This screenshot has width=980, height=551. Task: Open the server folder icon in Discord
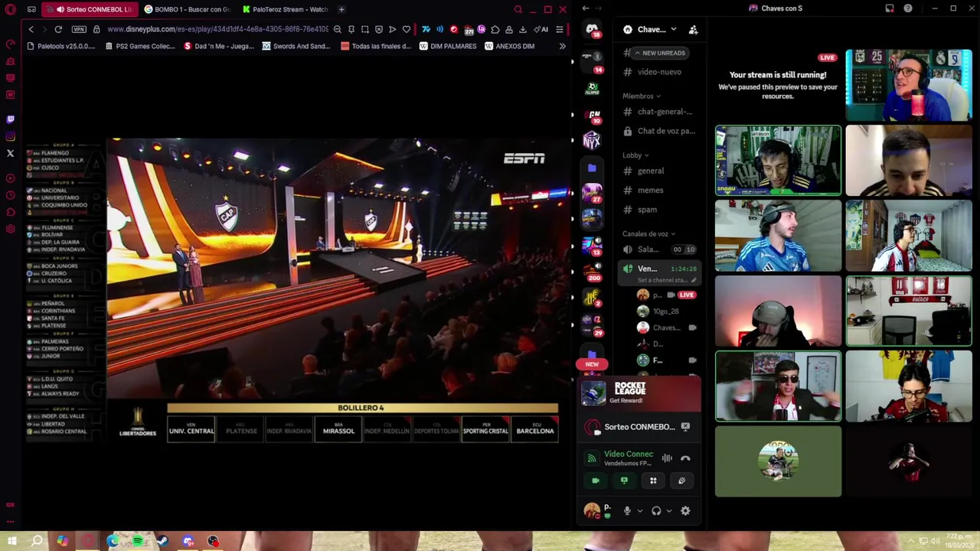(x=592, y=167)
